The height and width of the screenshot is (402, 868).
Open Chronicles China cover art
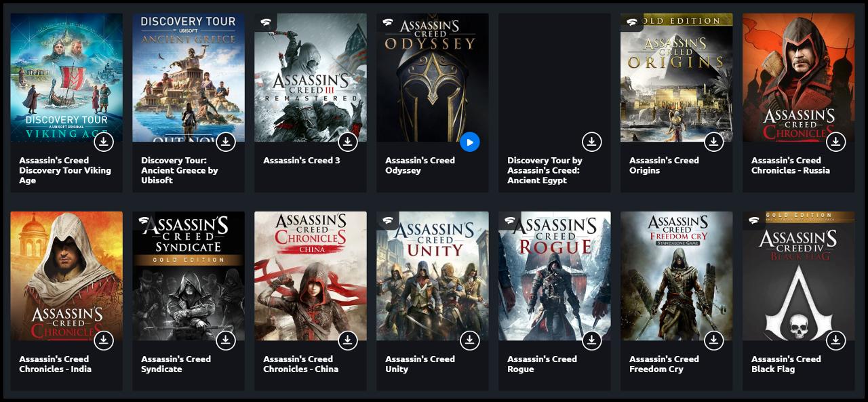coord(311,276)
